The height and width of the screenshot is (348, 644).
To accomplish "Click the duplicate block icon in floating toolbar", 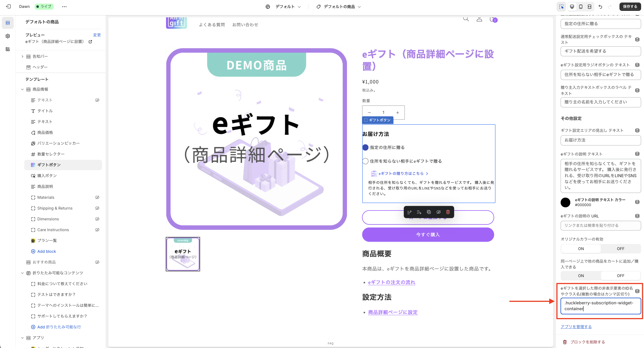I will [x=429, y=212].
